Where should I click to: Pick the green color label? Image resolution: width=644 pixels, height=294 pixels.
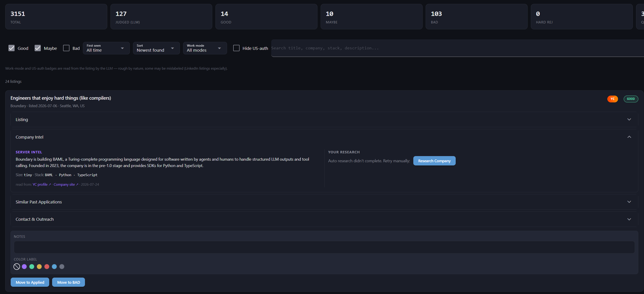(32, 266)
